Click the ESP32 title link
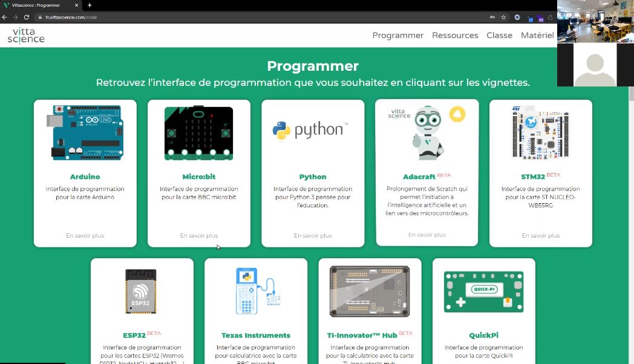This screenshot has height=364, width=634. point(134,336)
